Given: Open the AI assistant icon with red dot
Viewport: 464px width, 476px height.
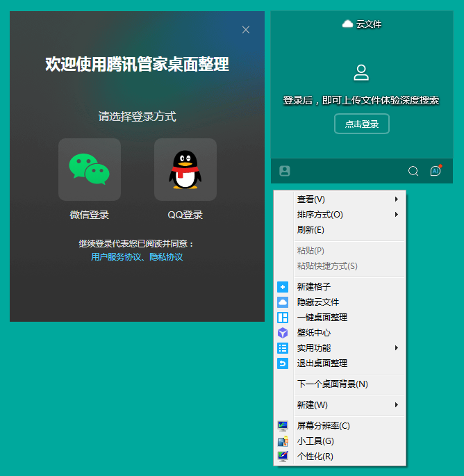Looking at the screenshot, I should pyautogui.click(x=436, y=171).
